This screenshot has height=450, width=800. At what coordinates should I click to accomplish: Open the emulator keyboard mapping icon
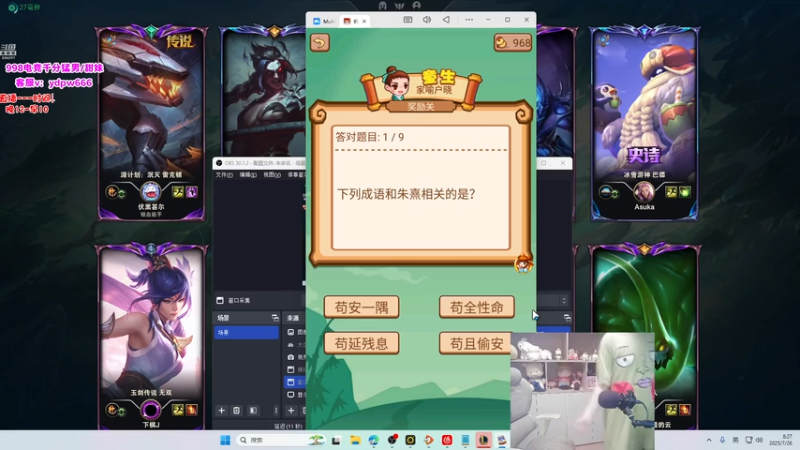408,20
